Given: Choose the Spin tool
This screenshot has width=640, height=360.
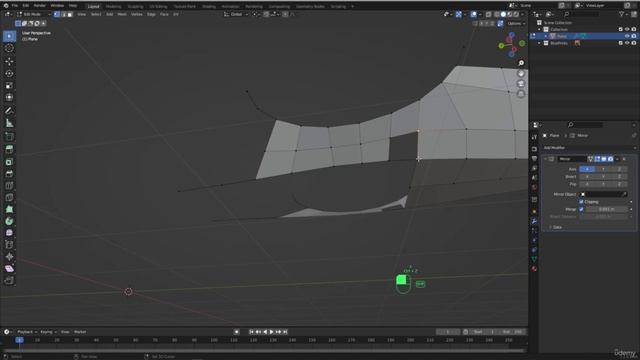Looking at the screenshot, I should coord(9,221).
